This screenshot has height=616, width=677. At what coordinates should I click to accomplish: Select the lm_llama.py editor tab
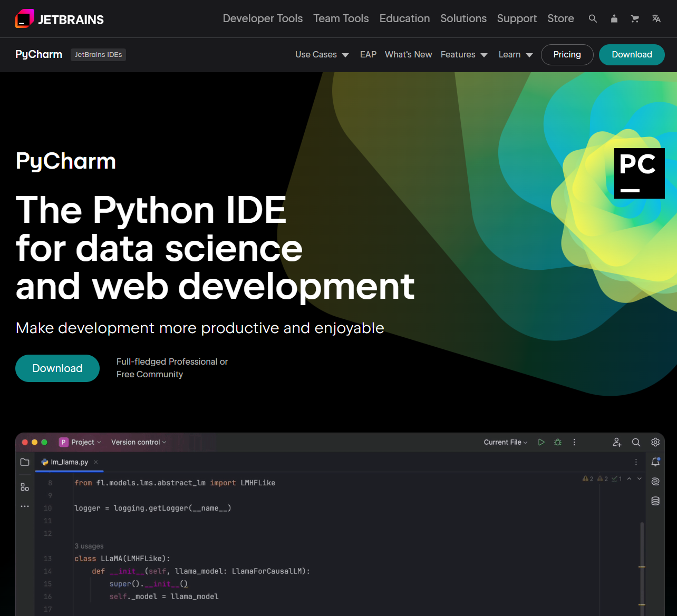coord(69,462)
